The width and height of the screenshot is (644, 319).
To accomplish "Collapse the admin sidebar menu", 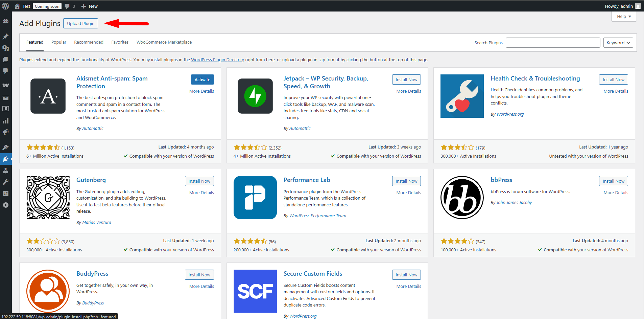I will 6,205.
